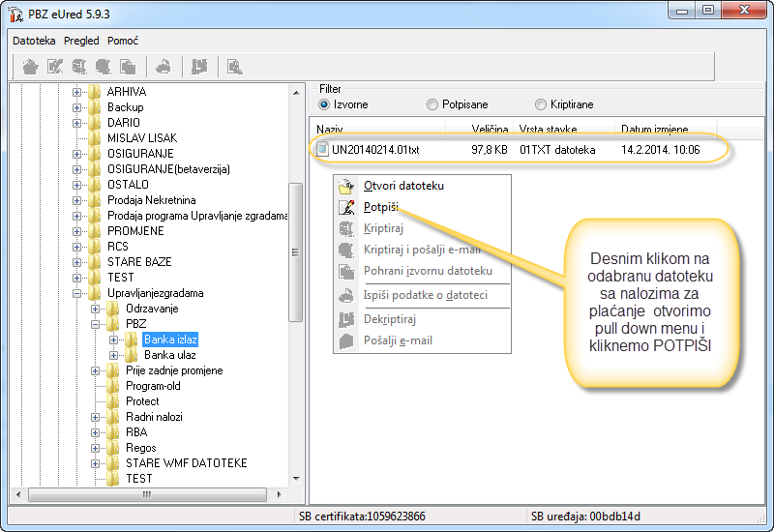Viewport: 774px width, 532px height.
Task: Collapse the PBZ folder node
Action: [95, 324]
